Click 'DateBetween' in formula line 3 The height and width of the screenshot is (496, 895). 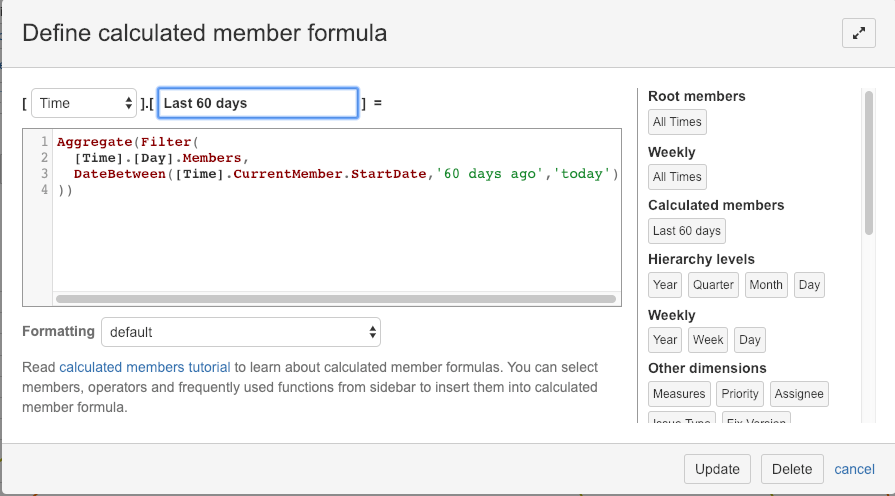click(x=120, y=174)
